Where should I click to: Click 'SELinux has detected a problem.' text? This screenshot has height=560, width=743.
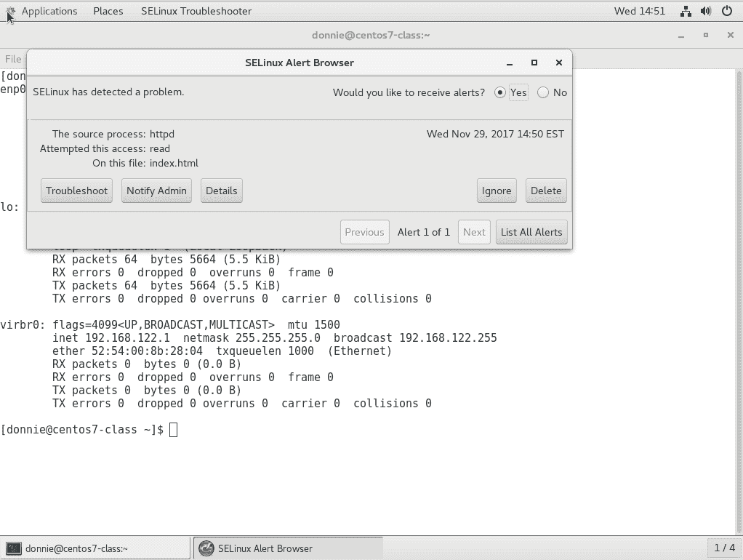click(108, 92)
